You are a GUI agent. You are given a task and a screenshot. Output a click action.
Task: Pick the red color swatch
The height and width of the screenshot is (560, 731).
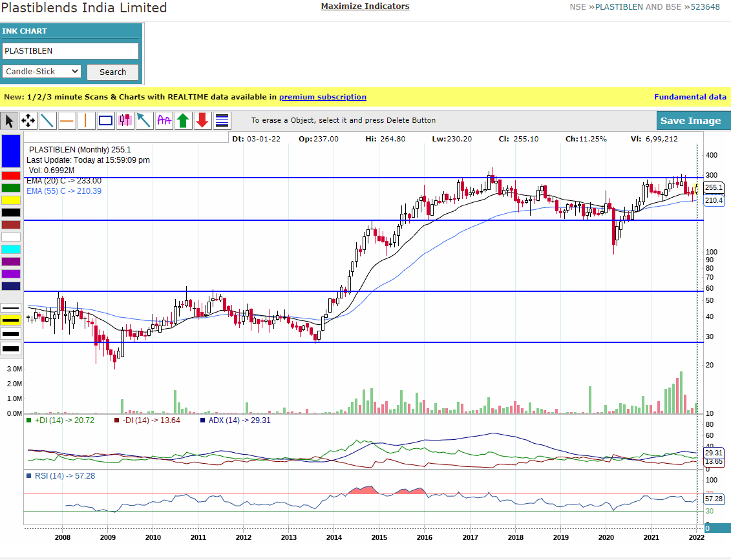click(x=11, y=176)
